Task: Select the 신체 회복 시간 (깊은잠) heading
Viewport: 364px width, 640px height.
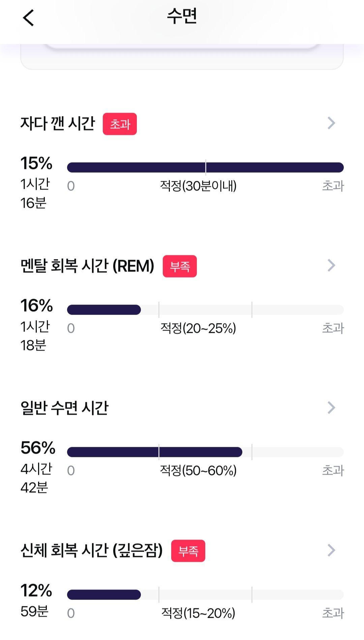Action: point(92,550)
